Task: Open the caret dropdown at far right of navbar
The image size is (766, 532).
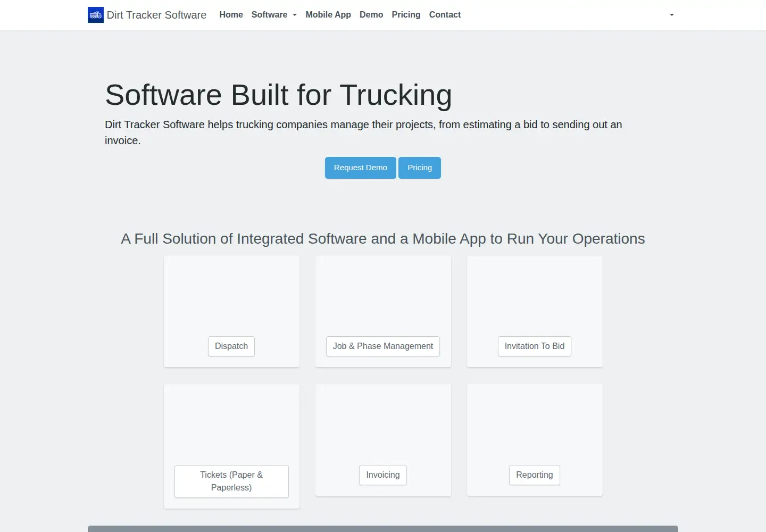Action: [672, 15]
